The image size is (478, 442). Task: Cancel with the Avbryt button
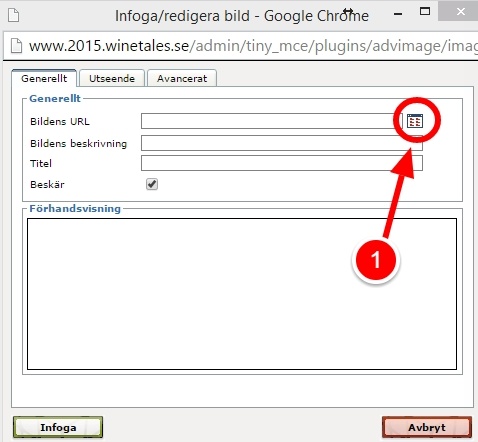pyautogui.click(x=427, y=427)
